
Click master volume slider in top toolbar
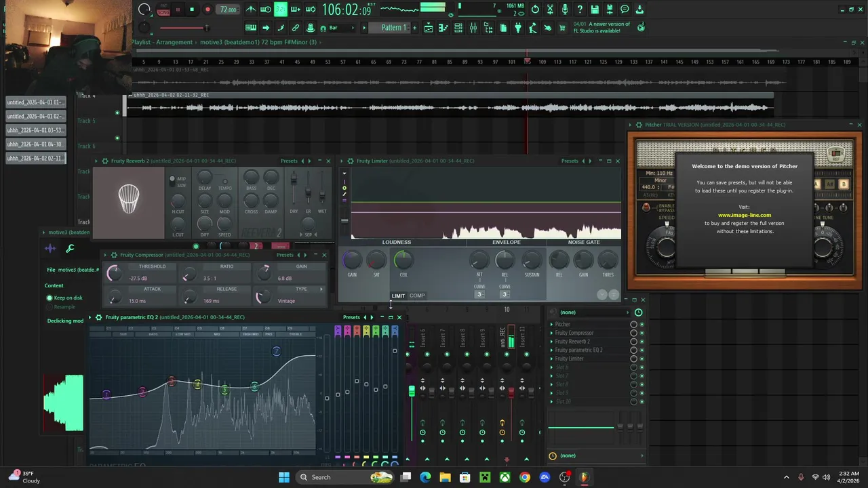coord(184,28)
